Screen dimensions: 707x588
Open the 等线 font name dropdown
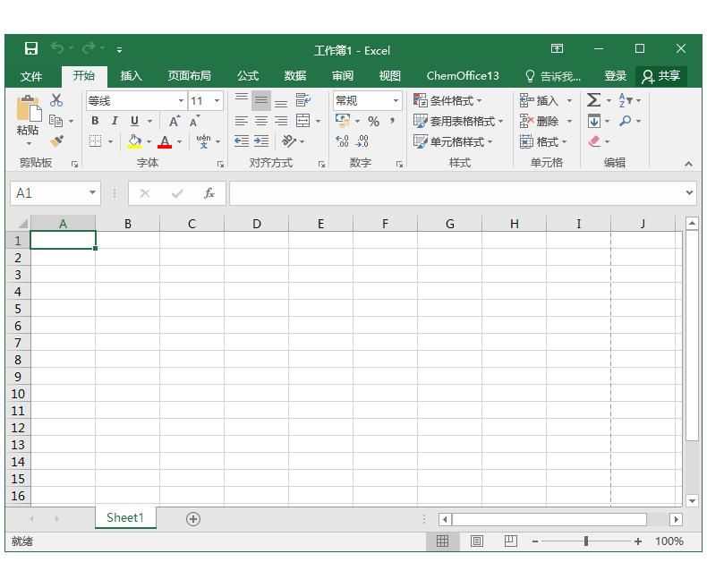[181, 100]
